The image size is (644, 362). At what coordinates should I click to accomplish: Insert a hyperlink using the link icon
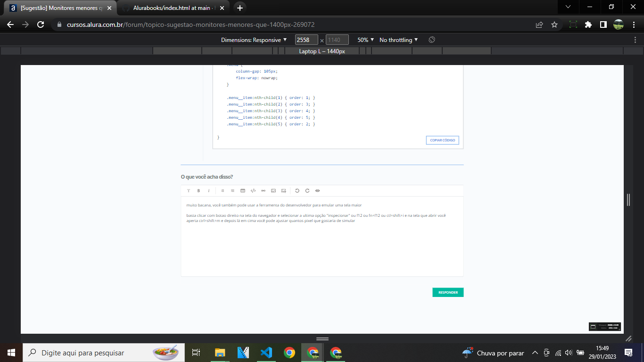(263, 191)
